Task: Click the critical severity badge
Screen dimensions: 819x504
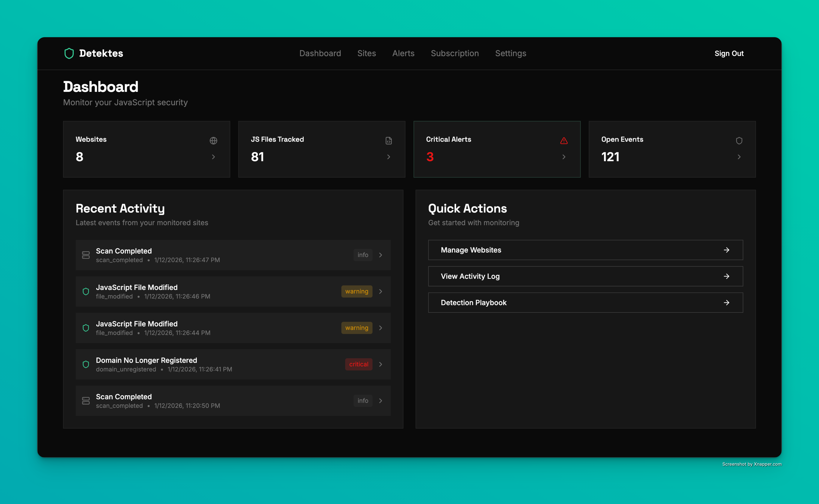Action: [x=359, y=364]
